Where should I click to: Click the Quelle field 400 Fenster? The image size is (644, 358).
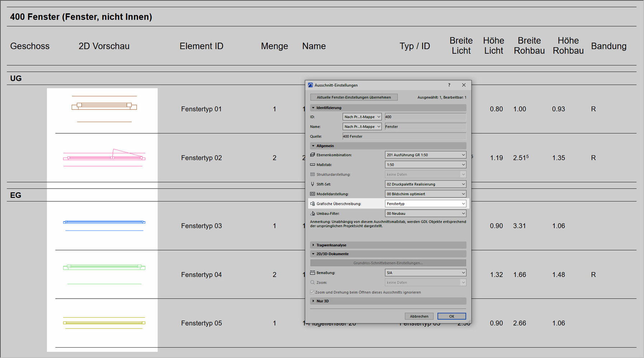(x=404, y=136)
